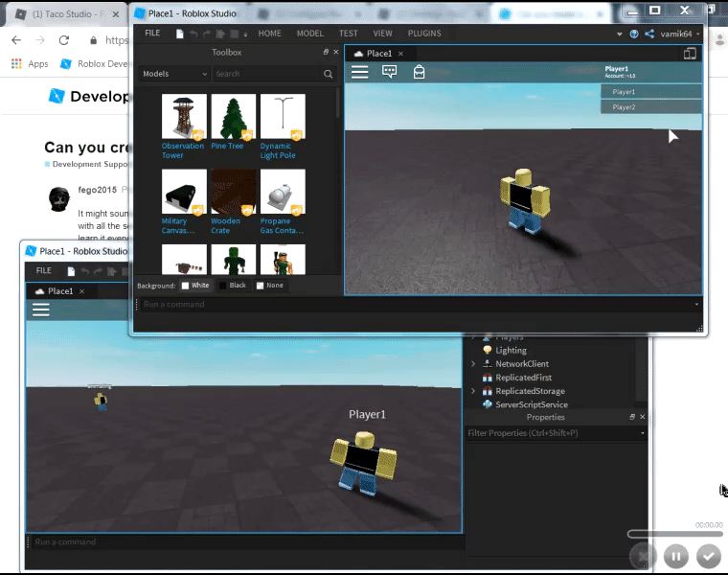Click the Share icon next to vamik64
728x575 pixels.
point(649,34)
